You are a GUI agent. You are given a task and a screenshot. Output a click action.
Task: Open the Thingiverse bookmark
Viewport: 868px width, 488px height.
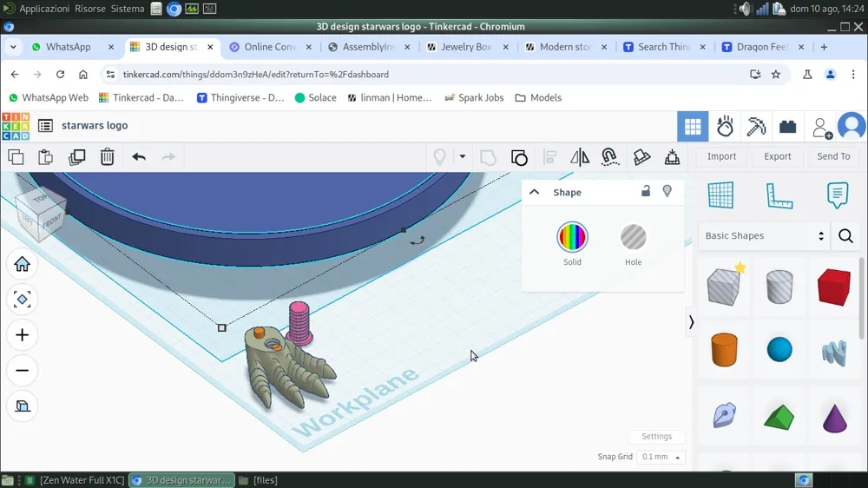(240, 98)
